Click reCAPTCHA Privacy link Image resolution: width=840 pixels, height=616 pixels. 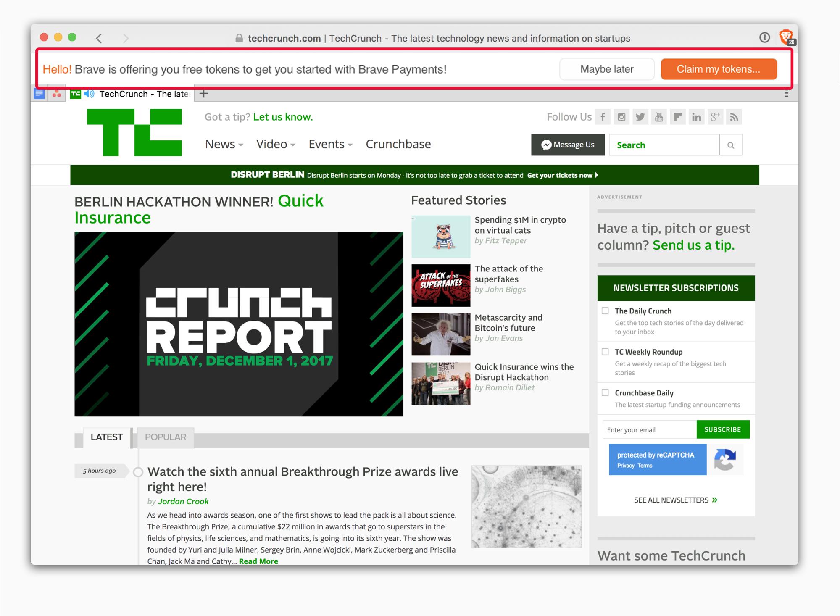tap(625, 466)
